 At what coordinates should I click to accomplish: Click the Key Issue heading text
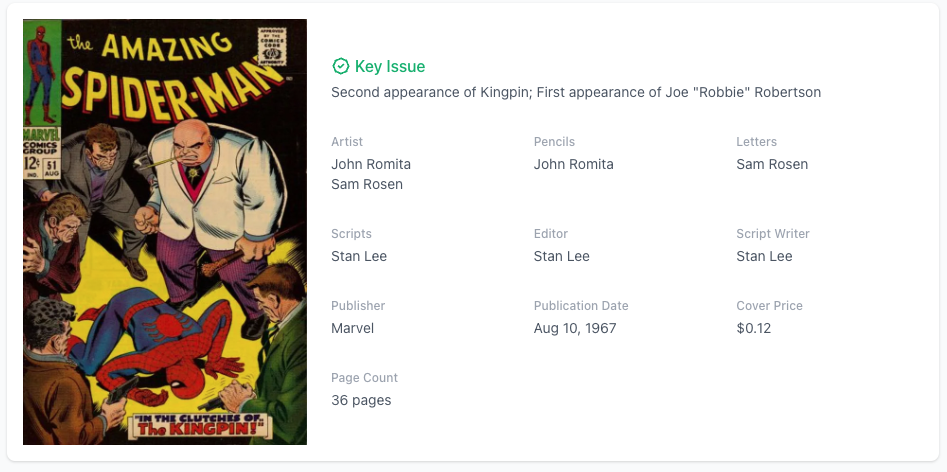(389, 67)
